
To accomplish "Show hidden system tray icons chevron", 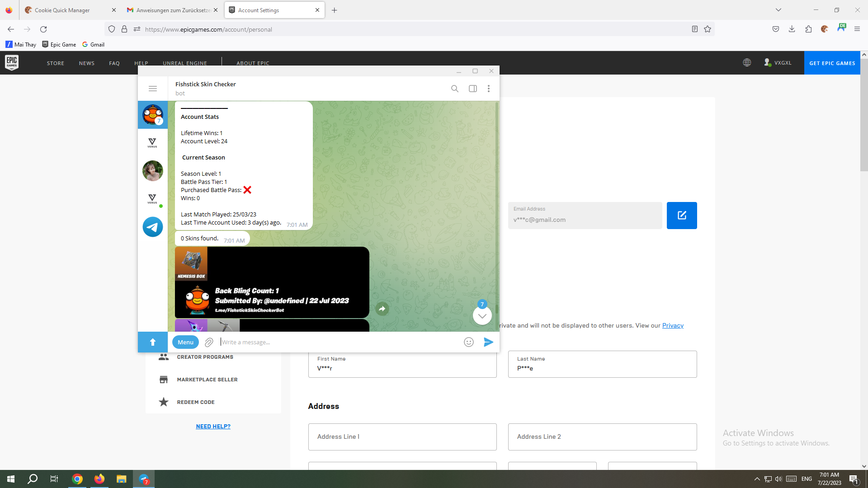I will (757, 479).
